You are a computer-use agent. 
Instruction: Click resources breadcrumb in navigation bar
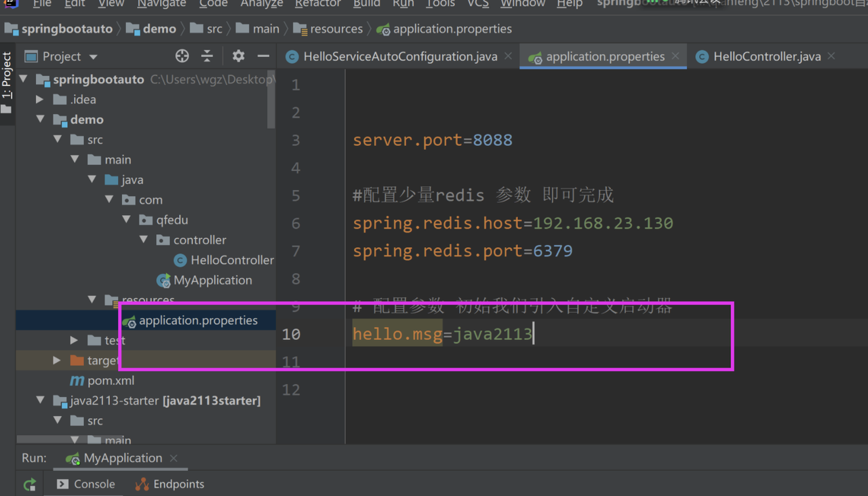coord(328,29)
